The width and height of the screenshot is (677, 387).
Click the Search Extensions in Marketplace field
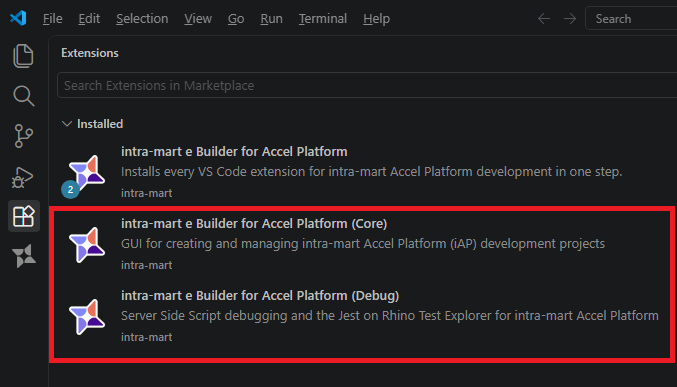click(x=367, y=86)
